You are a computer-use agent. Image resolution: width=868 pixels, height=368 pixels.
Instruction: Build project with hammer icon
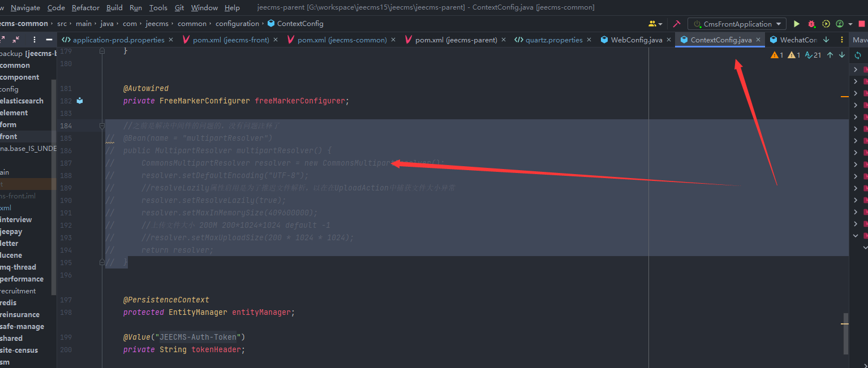tap(676, 24)
